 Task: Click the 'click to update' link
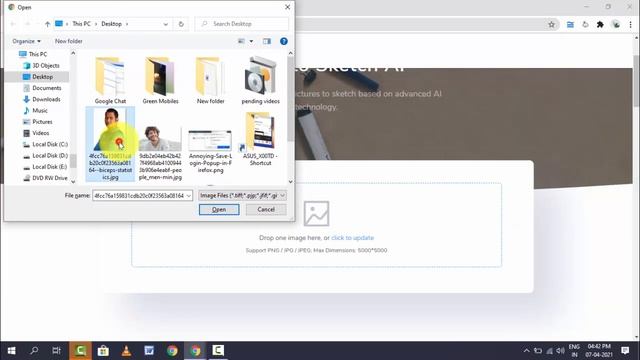pyautogui.click(x=353, y=238)
